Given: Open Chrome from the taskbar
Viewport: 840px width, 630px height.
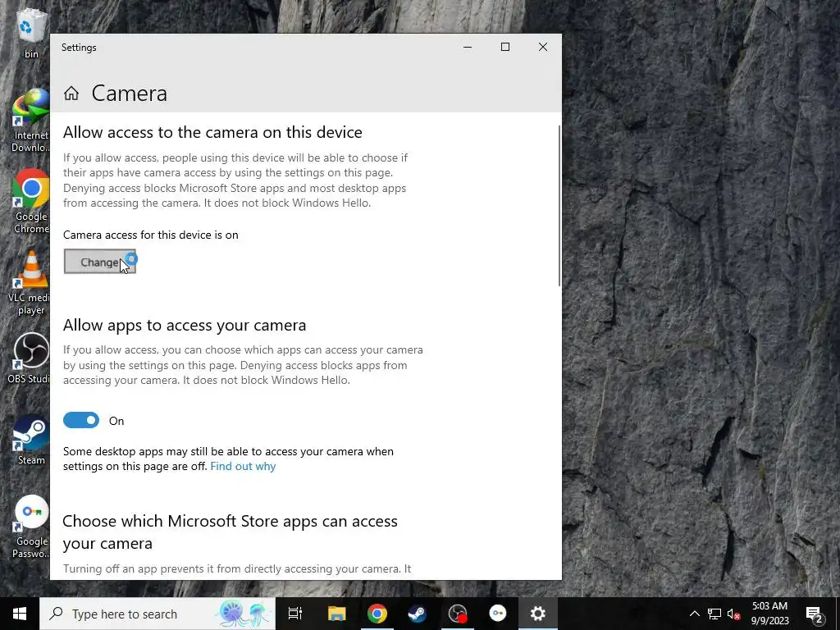Looking at the screenshot, I should (x=377, y=614).
